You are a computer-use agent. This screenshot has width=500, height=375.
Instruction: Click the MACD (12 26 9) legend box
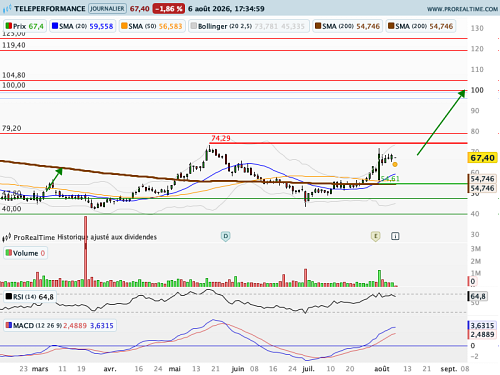click(x=60, y=325)
